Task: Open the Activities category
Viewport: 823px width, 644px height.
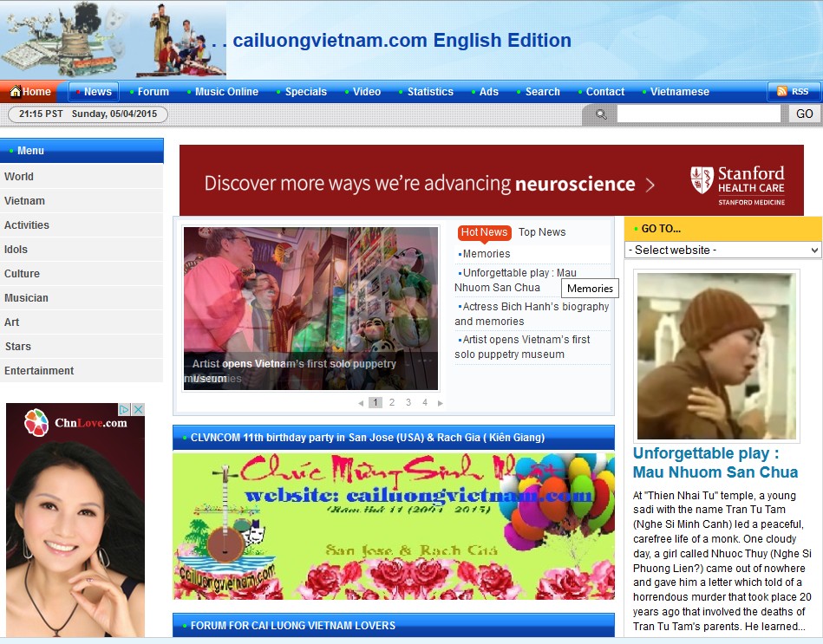Action: 82,225
